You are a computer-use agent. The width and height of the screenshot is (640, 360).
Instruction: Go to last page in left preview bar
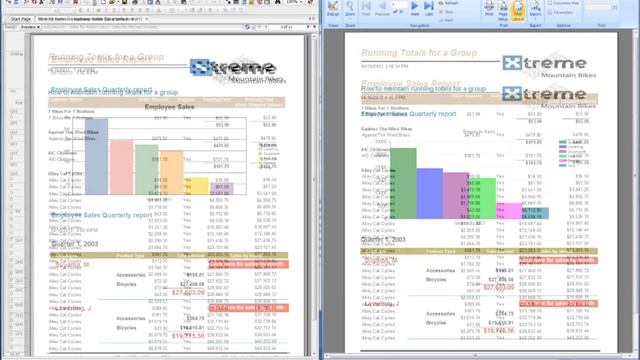(x=314, y=27)
